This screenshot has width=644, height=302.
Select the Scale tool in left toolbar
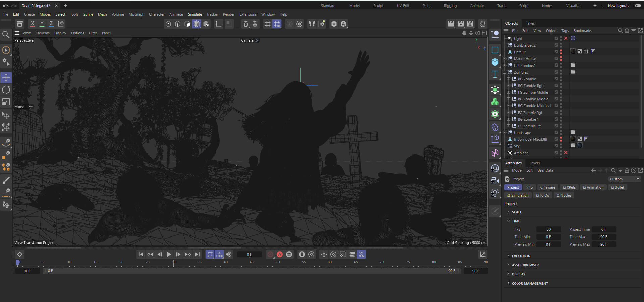click(6, 102)
